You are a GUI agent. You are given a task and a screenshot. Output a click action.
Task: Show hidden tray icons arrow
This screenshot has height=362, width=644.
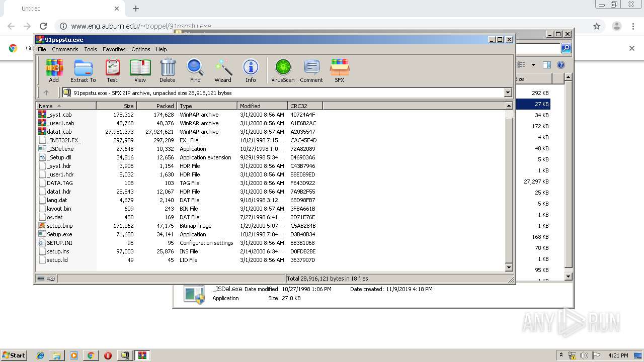coord(561,355)
